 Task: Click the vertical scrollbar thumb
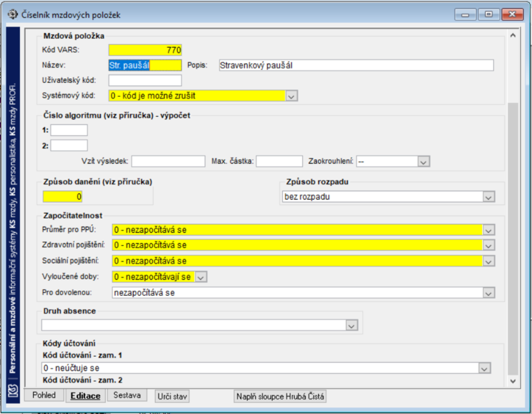click(x=513, y=238)
